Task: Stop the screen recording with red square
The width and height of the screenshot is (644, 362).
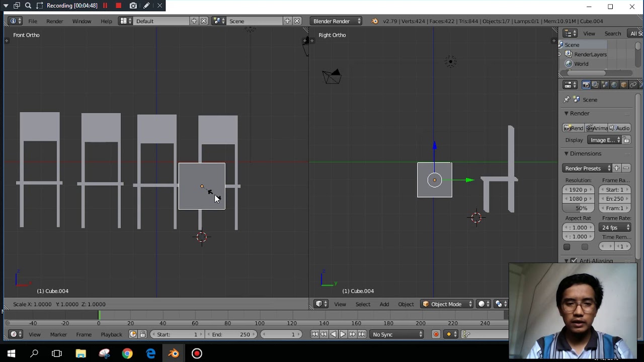Action: coord(118,6)
